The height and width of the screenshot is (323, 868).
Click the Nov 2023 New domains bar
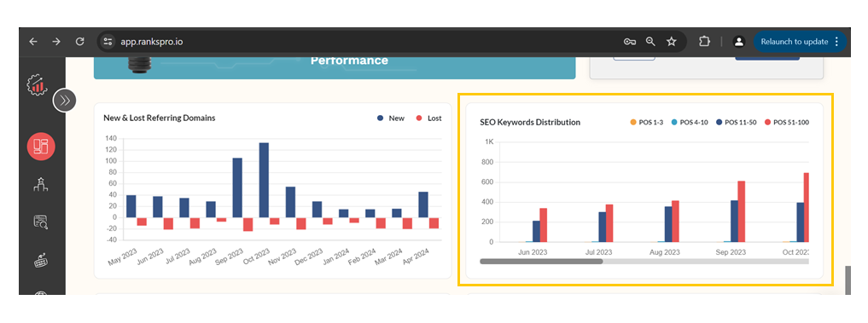point(291,202)
